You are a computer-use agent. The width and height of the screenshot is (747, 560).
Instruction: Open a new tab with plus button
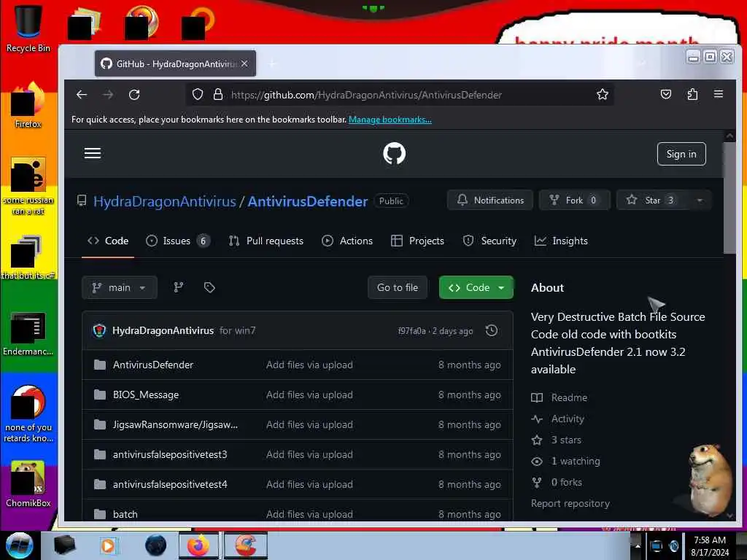point(273,63)
